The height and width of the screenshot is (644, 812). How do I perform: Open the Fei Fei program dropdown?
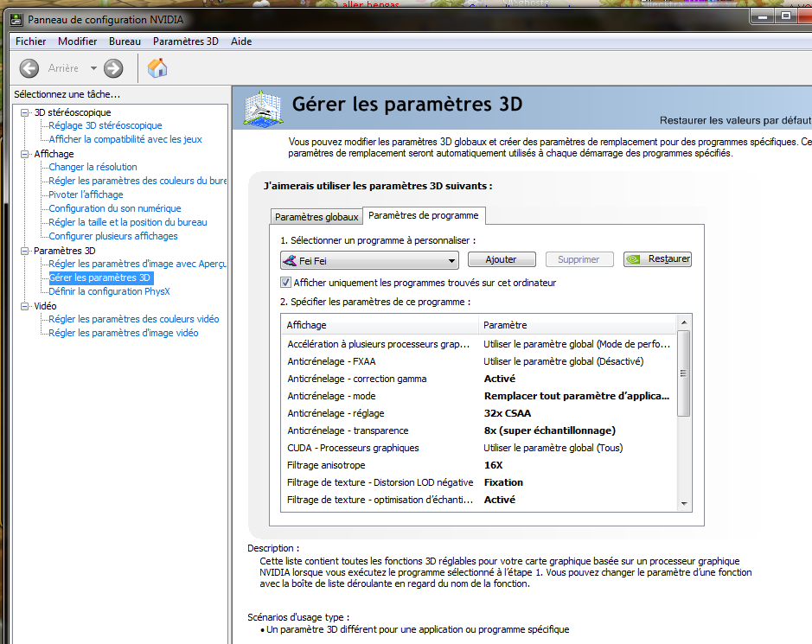tap(370, 260)
